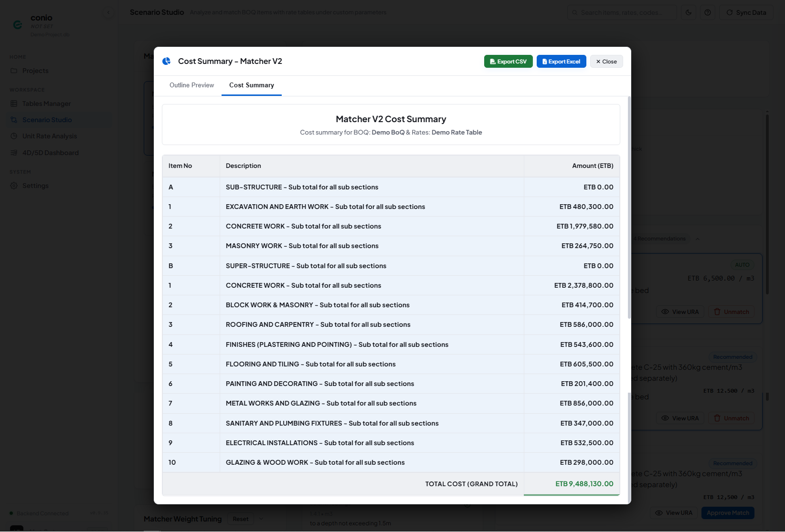Click the Reset button beside Matcher Weight Tuning
Screen dimensions: 785x532
241,519
